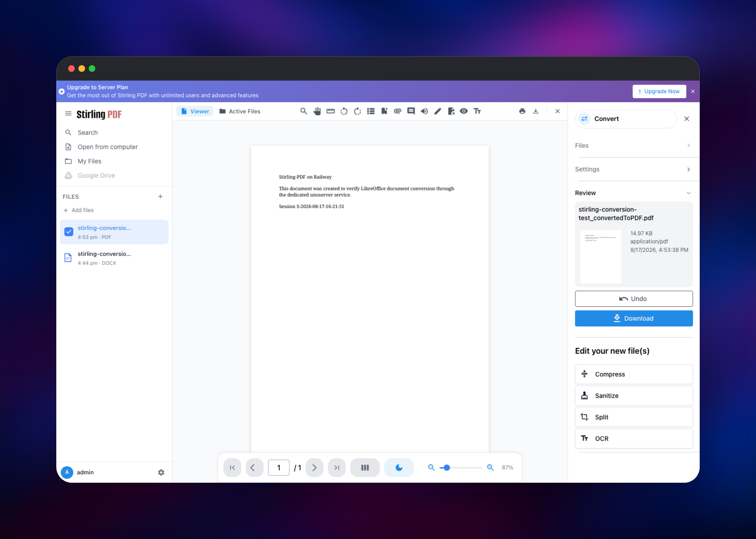Click the zoom slider handle

(x=447, y=467)
